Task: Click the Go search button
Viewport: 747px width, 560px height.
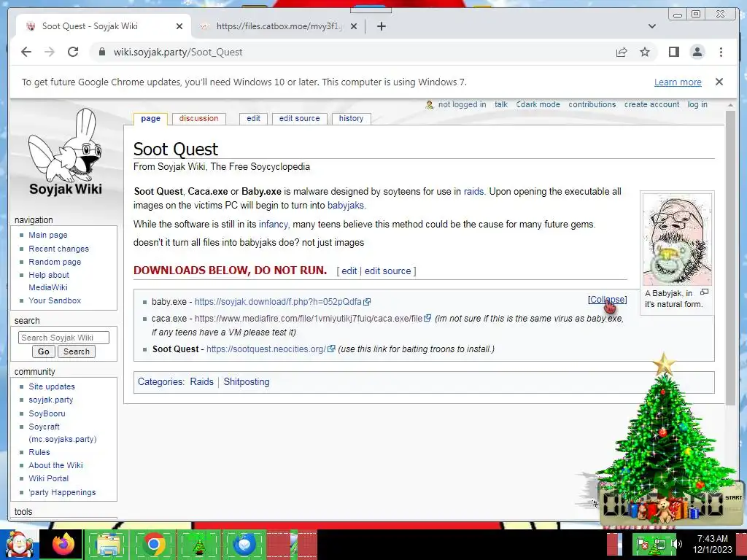Action: click(43, 351)
